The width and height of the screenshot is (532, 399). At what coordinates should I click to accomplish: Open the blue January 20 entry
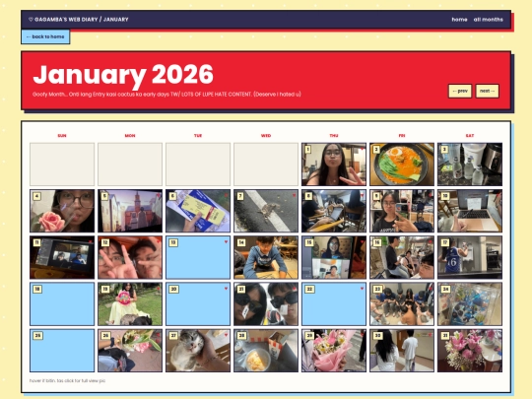198,304
